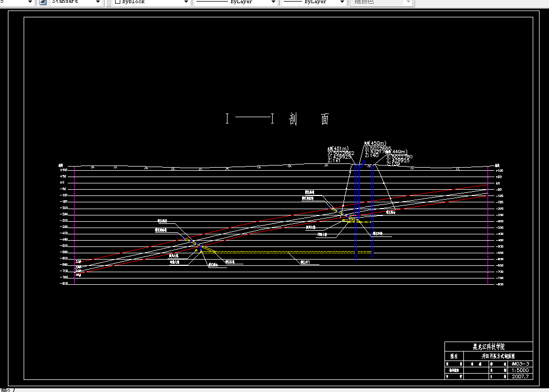Click the Z:141 coordinate text
The height and width of the screenshot is (392, 549).
tap(334, 161)
